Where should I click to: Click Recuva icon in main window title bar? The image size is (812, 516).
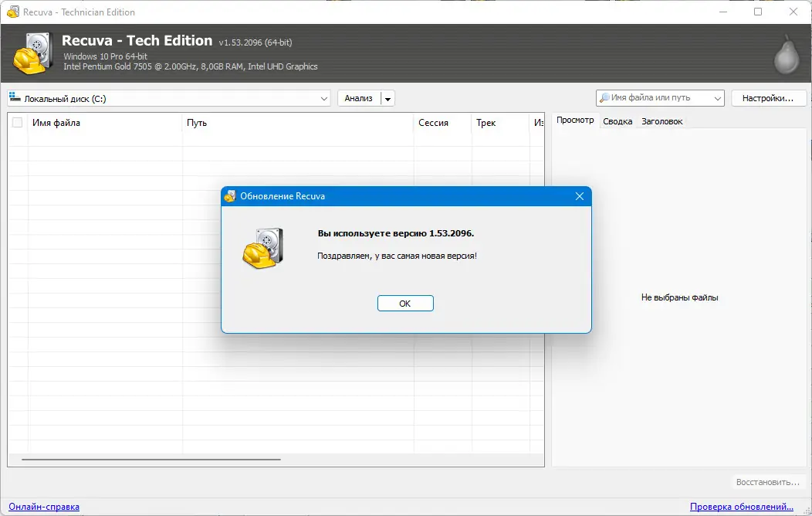click(12, 12)
